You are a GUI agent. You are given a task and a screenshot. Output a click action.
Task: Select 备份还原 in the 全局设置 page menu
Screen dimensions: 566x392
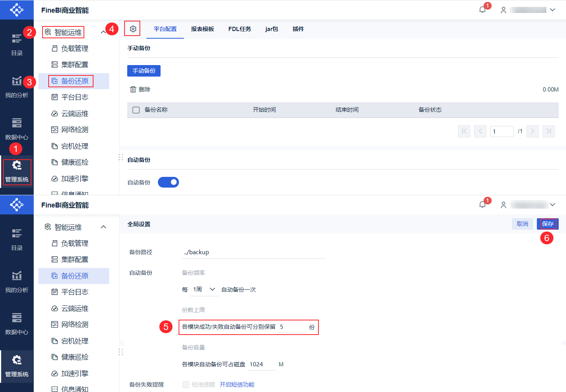[x=74, y=276]
